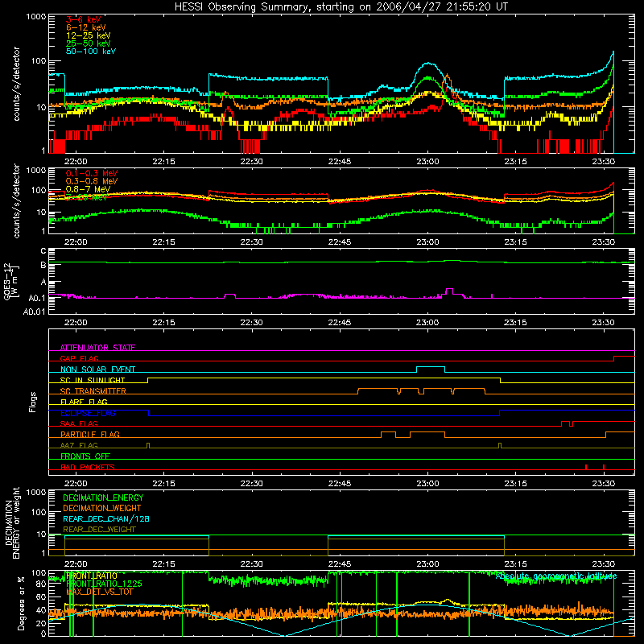Pick the 25-50 keV legend entry
Image resolution: width=644 pixels, height=644 pixels.
(x=88, y=43)
